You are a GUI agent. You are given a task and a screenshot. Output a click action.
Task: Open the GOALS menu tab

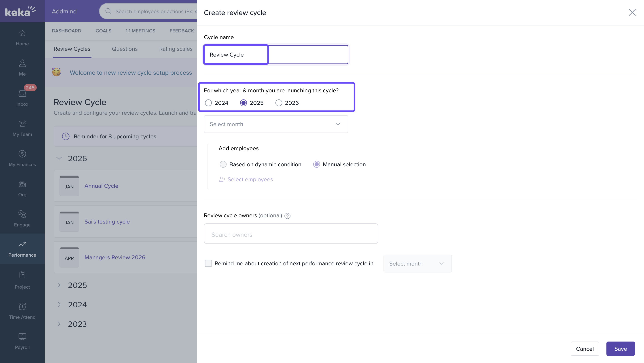[103, 31]
